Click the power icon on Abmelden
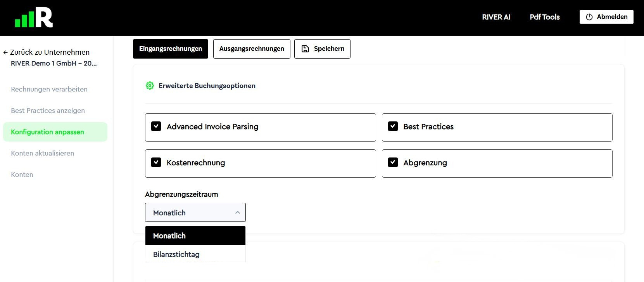Screen dimensions: 644x282 click(x=589, y=17)
